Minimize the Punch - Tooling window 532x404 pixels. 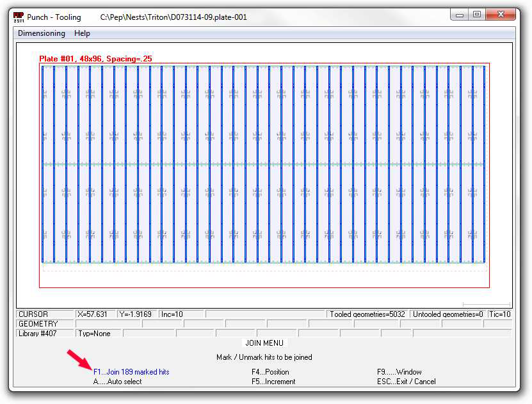[460, 15]
